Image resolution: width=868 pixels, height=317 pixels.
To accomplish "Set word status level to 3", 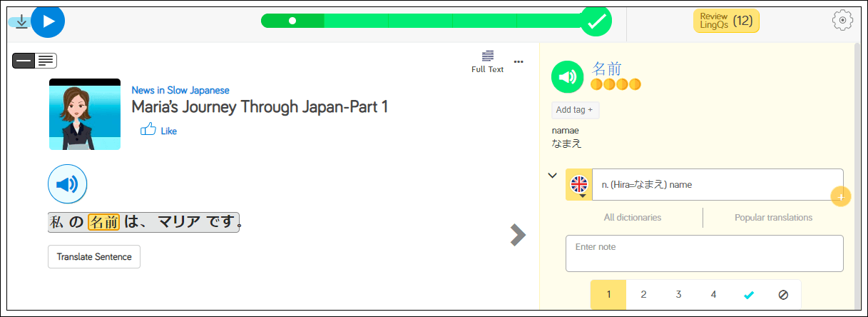I will pyautogui.click(x=678, y=294).
